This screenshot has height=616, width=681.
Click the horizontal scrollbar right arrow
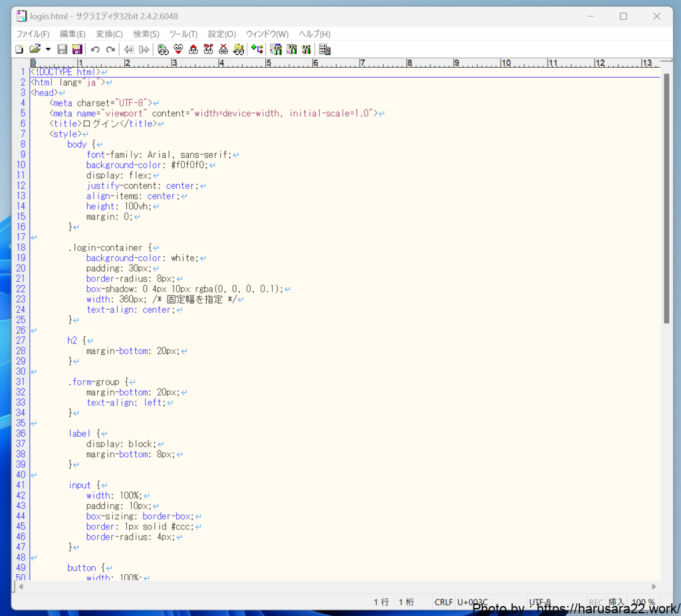pyautogui.click(x=654, y=587)
